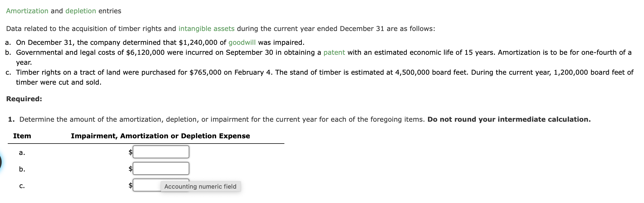This screenshot has width=644, height=203.
Task: Click the Amortization and depletion entries title
Action: (x=63, y=11)
